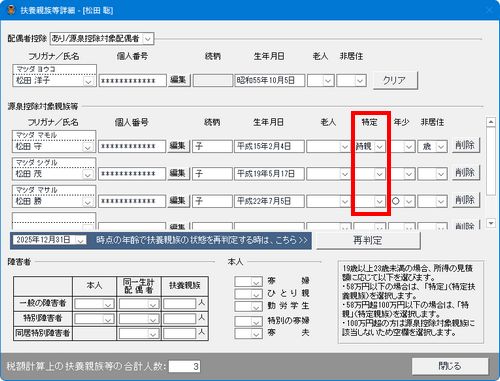Click scrollbar up arrow of relatives list

tap(491, 122)
